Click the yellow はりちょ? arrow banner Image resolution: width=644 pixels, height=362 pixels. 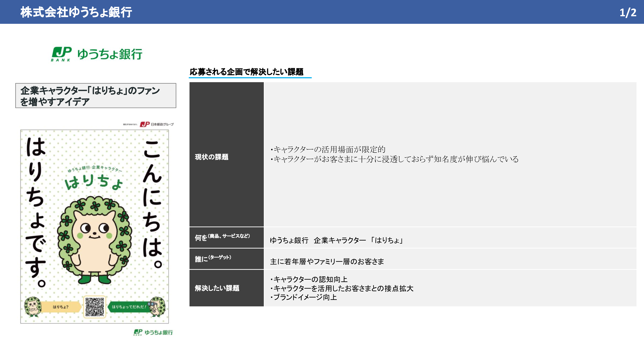point(61,307)
